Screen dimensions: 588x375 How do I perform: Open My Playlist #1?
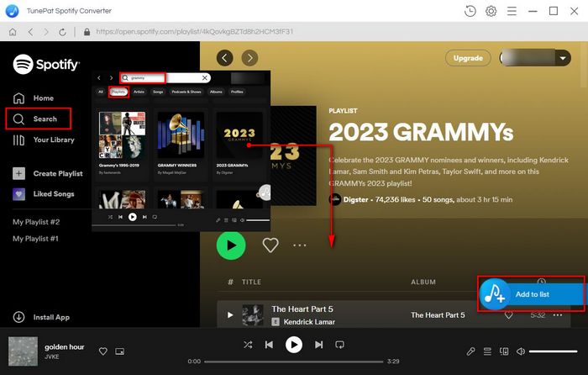coord(35,238)
